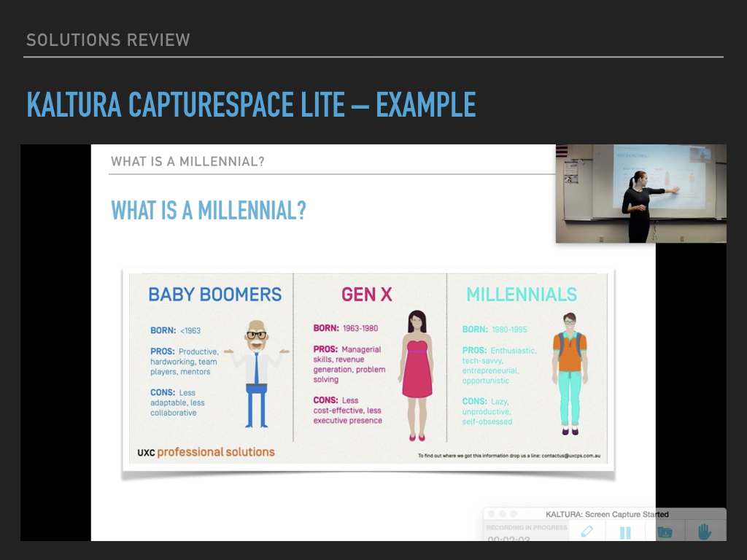Zoom the Kaltura Screen Capture window
The image size is (747, 560).
coord(513,514)
